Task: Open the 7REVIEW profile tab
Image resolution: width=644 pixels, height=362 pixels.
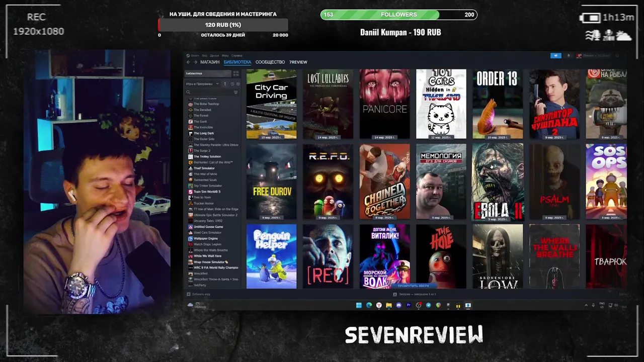Action: (x=298, y=62)
